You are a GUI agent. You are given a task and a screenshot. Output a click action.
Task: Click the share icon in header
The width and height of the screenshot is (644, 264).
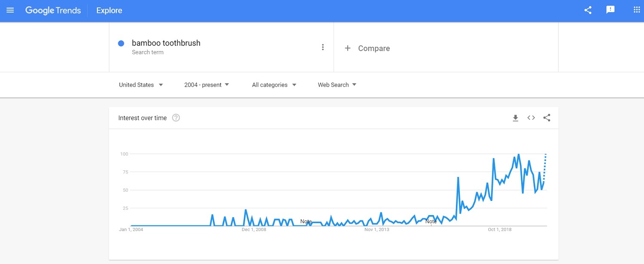588,10
